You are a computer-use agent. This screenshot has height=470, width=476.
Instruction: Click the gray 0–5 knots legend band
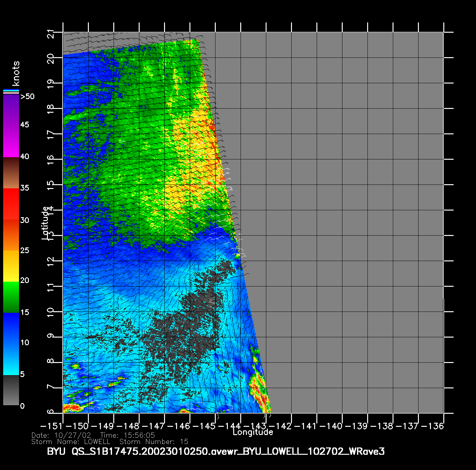coord(11,390)
